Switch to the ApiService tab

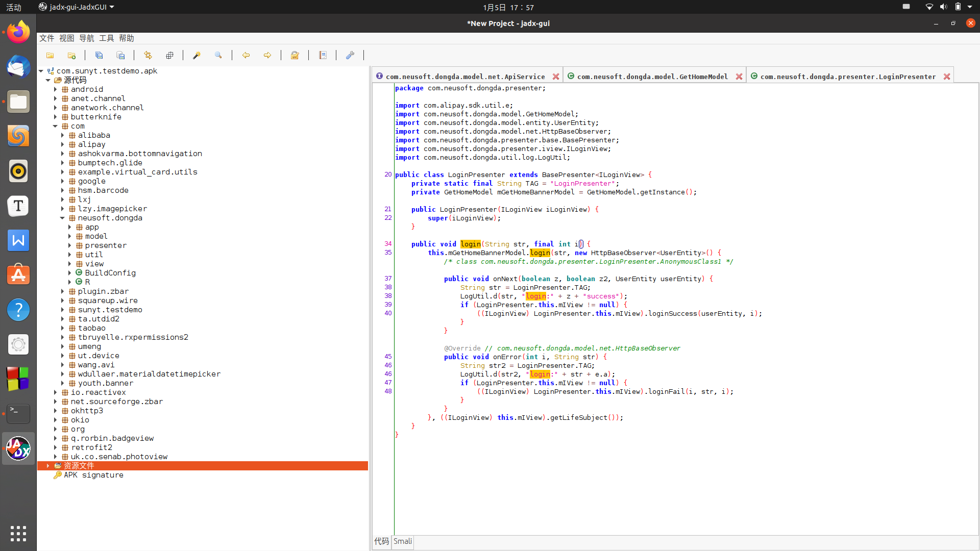465,77
